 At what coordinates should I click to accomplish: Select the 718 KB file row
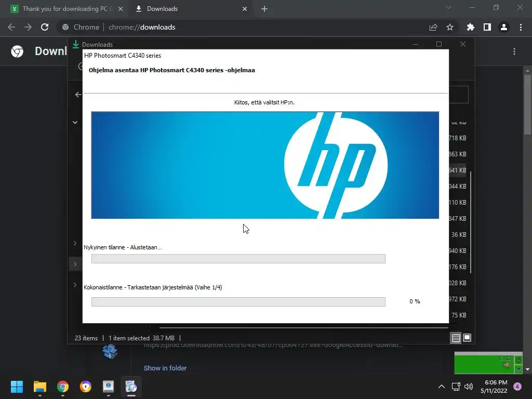point(458,138)
